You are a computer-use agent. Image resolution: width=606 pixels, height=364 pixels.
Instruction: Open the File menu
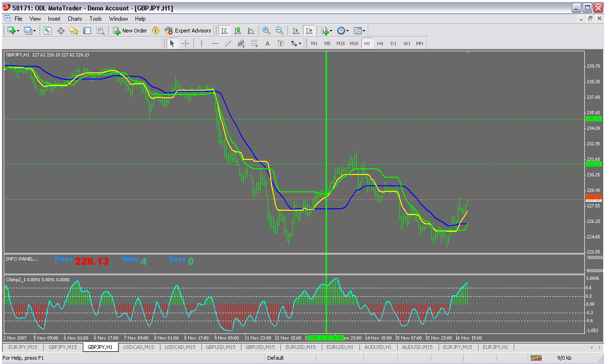click(x=18, y=19)
